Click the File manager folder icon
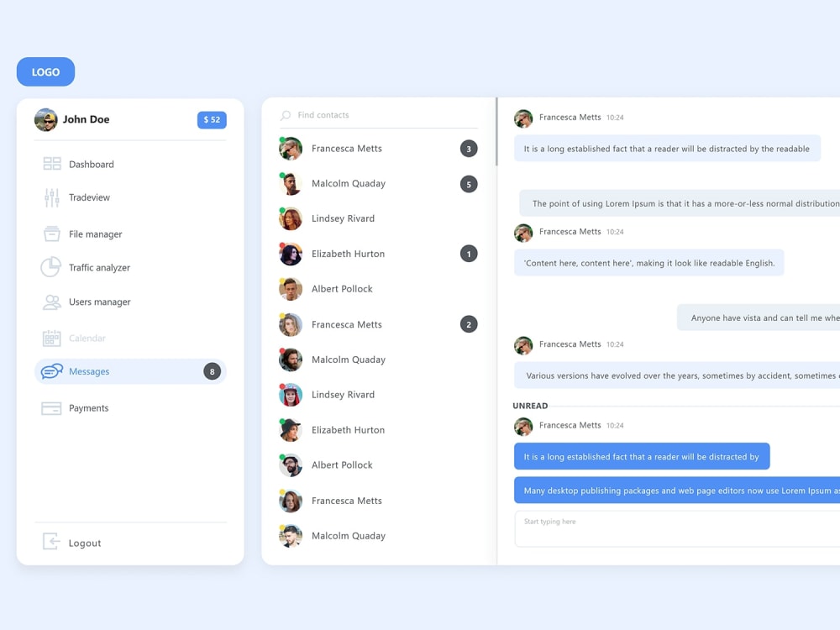The image size is (840, 630). [x=52, y=234]
